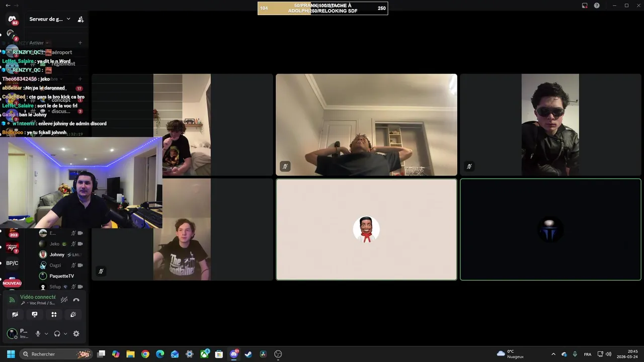
Task: Open Microsoft Edge from the taskbar
Action: (160, 354)
